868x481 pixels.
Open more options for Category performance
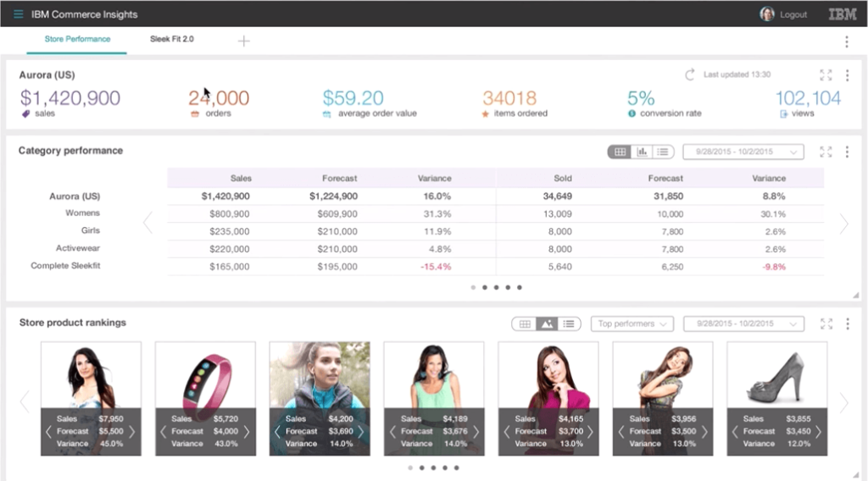point(847,152)
